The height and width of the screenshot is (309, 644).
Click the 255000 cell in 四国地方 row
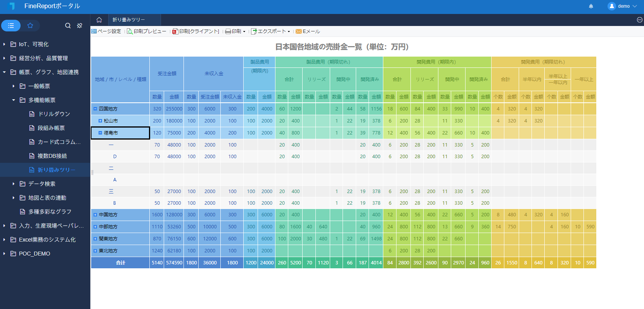point(174,109)
